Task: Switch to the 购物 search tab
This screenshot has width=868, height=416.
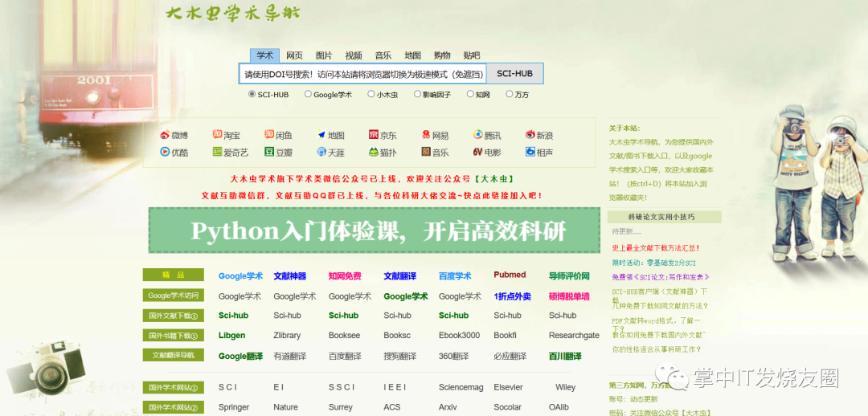Action: coord(442,55)
